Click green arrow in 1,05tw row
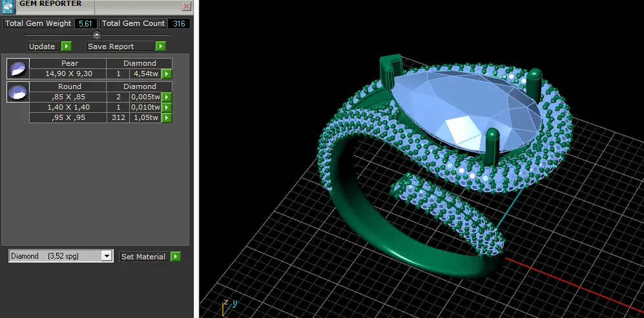This screenshot has height=318, width=644. [167, 118]
